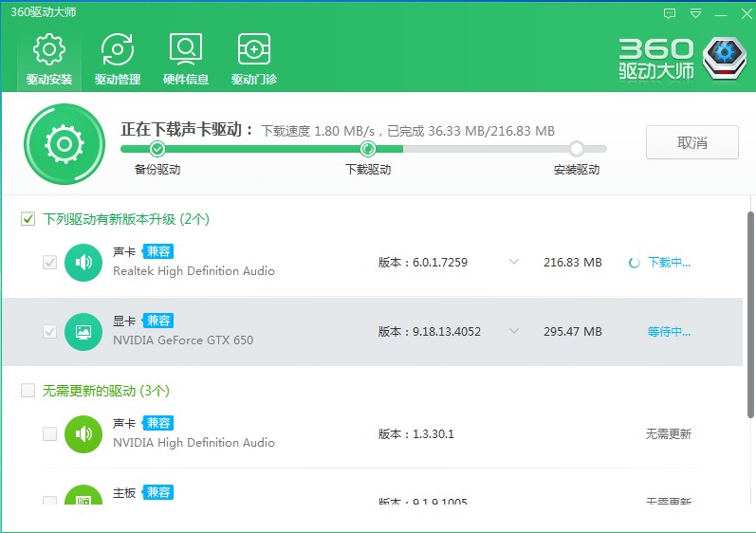The height and width of the screenshot is (533, 756).
Task: Click NVIDIA High Definition Audio name
Action: pos(194,442)
